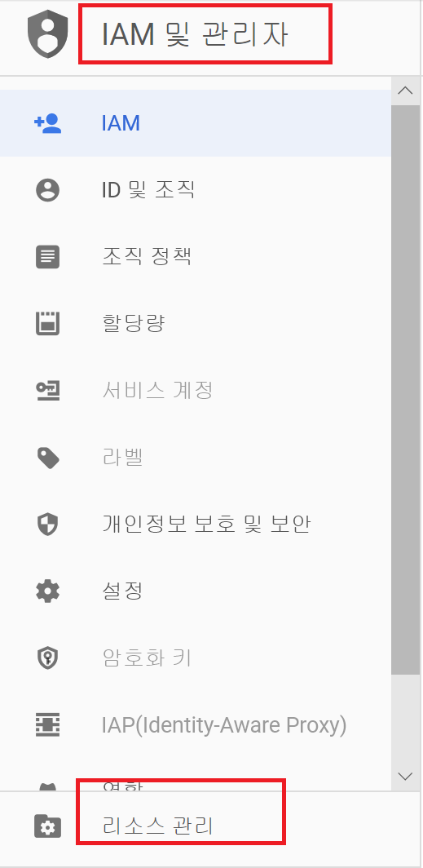Screen dimensions: 423x868
Task: Go to 개인정보 보호 및 보안
Action: 195,525
